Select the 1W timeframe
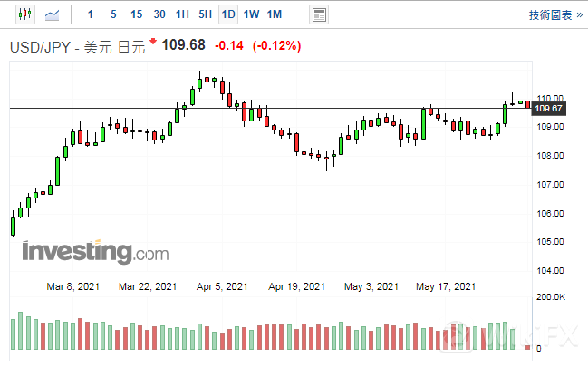This screenshot has width=588, height=367. (251, 14)
